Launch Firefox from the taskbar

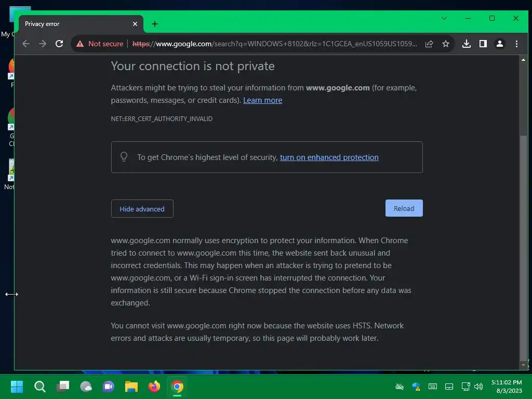[154, 387]
